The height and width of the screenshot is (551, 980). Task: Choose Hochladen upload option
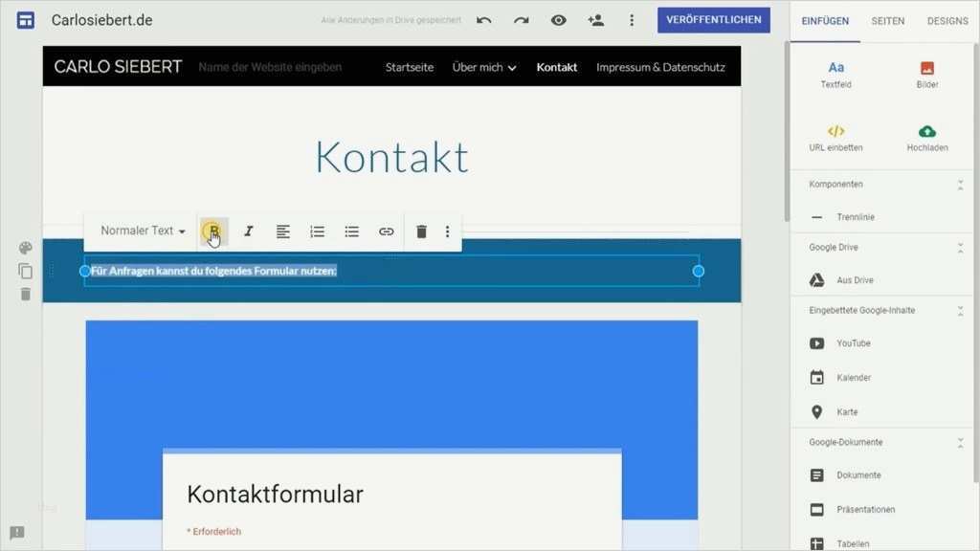926,138
